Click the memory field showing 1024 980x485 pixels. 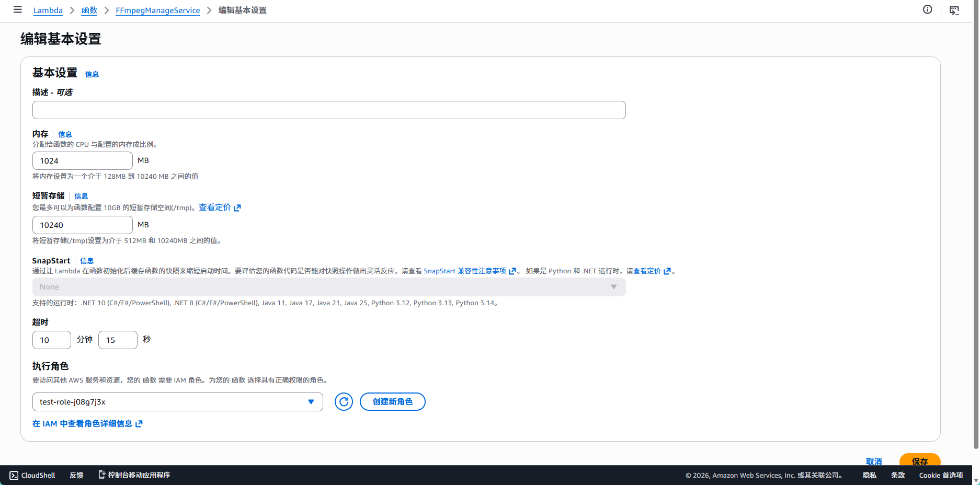point(82,161)
